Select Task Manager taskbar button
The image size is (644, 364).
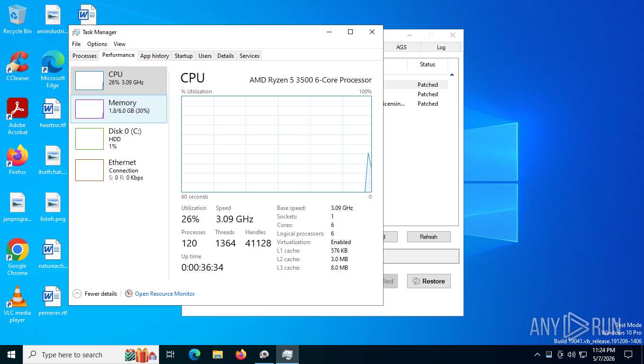(x=287, y=355)
